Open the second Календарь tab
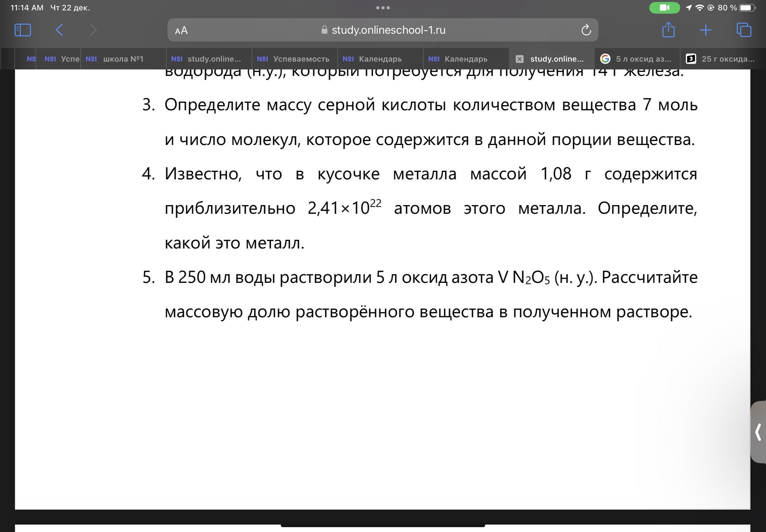 466,59
